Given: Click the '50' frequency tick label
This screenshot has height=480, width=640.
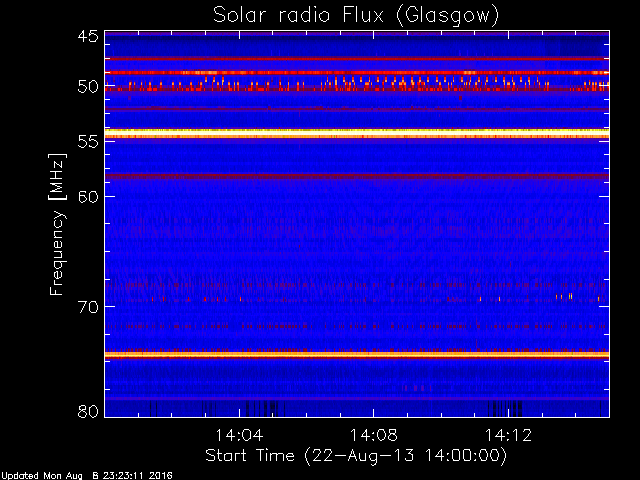Looking at the screenshot, I should pos(88,87).
